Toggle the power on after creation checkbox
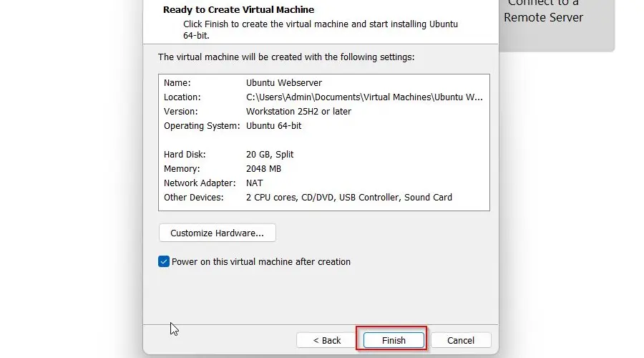The height and width of the screenshot is (358, 644). (x=163, y=261)
